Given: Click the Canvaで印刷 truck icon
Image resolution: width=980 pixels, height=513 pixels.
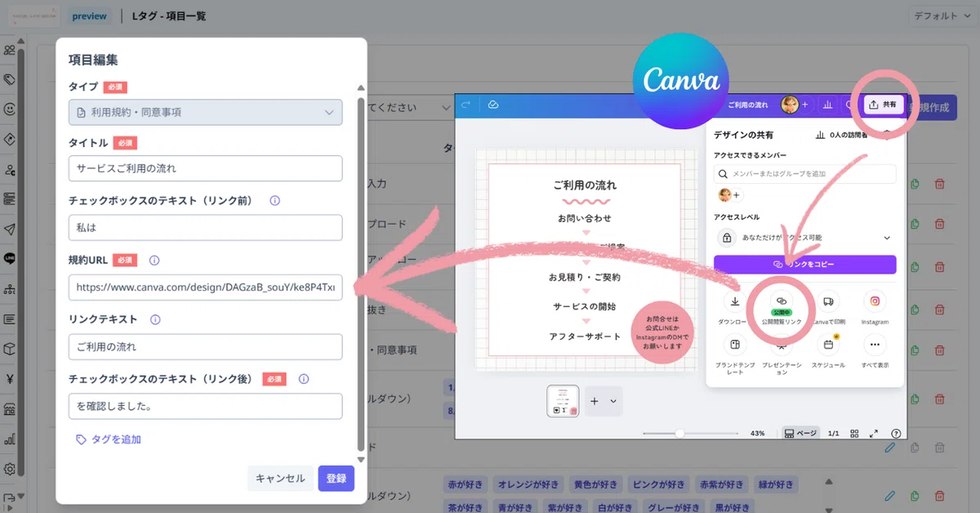Looking at the screenshot, I should 828,301.
